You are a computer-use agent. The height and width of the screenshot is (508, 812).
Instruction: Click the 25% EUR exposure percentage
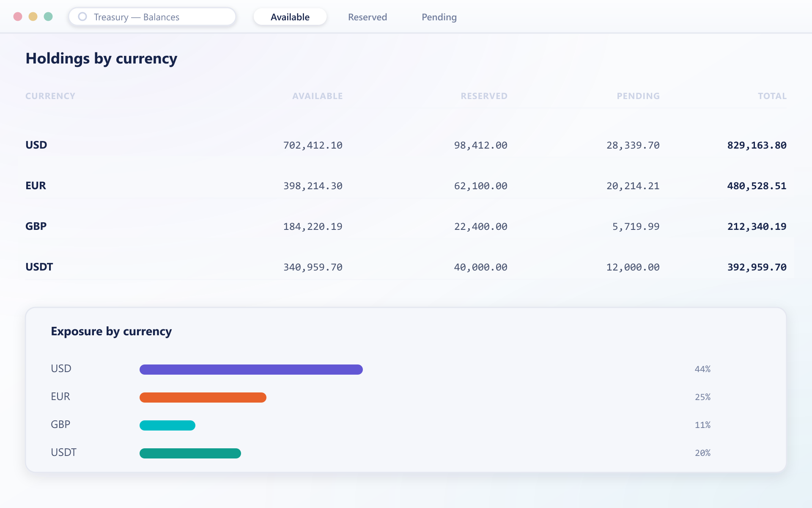[702, 397]
